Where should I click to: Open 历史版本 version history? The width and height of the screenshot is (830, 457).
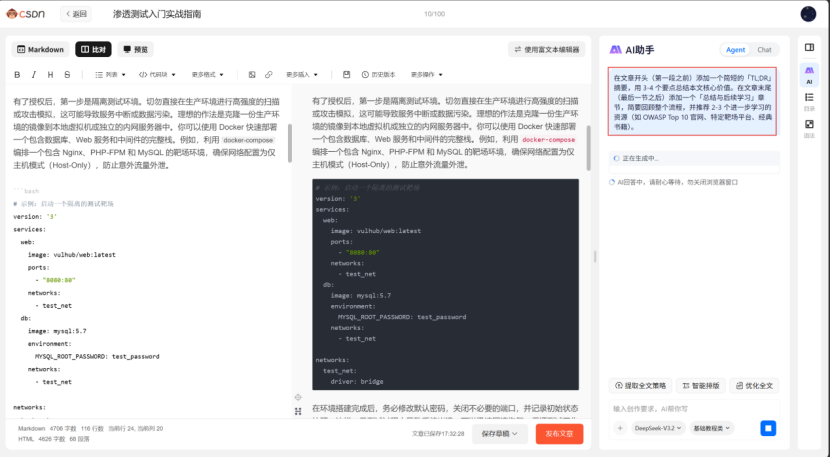[378, 75]
